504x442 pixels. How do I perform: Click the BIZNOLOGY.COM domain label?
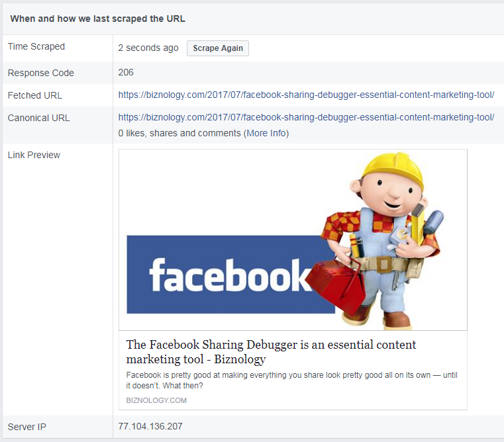pyautogui.click(x=156, y=400)
